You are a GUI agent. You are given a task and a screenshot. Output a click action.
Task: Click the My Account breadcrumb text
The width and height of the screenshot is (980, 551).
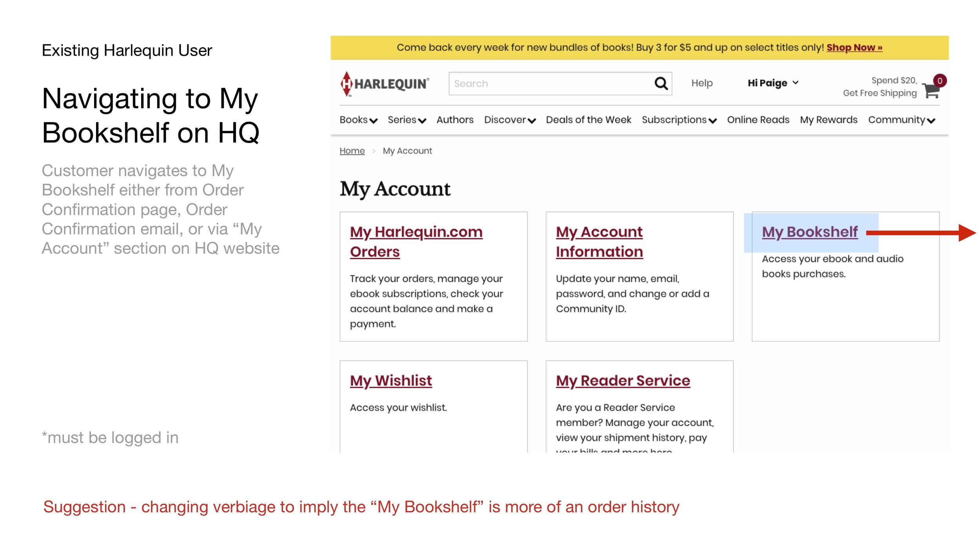407,151
